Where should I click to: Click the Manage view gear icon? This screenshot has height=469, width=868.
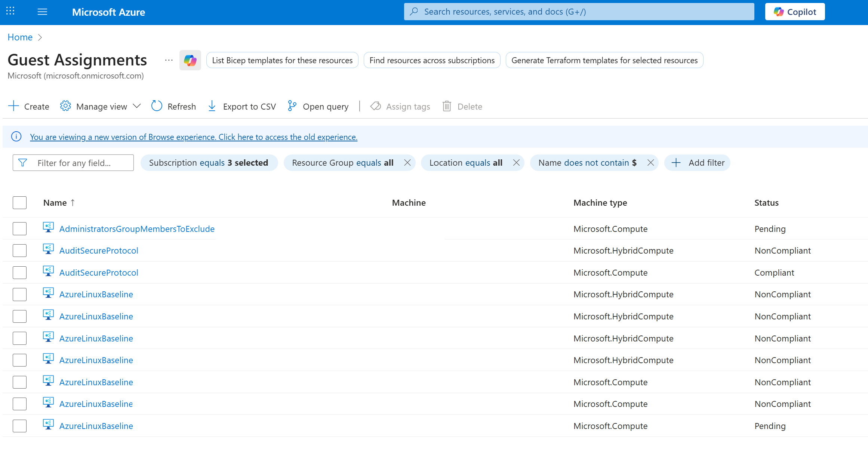coord(65,106)
